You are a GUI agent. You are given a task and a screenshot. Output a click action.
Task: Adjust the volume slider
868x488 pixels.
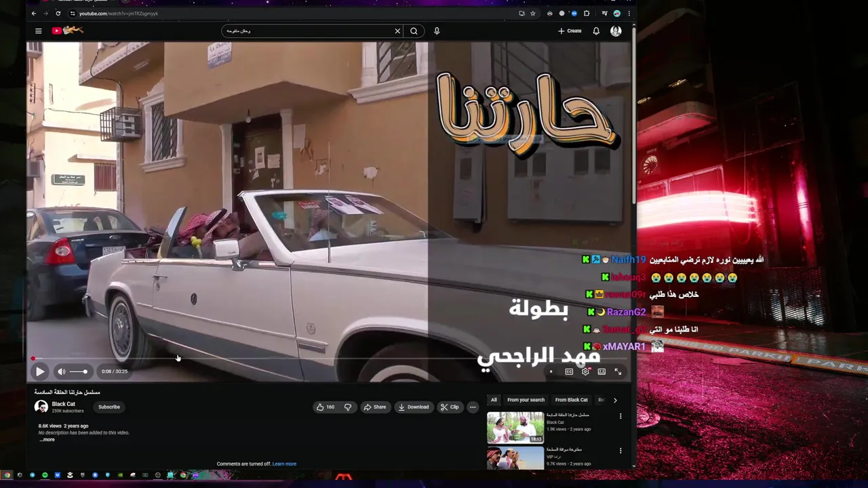coord(79,371)
